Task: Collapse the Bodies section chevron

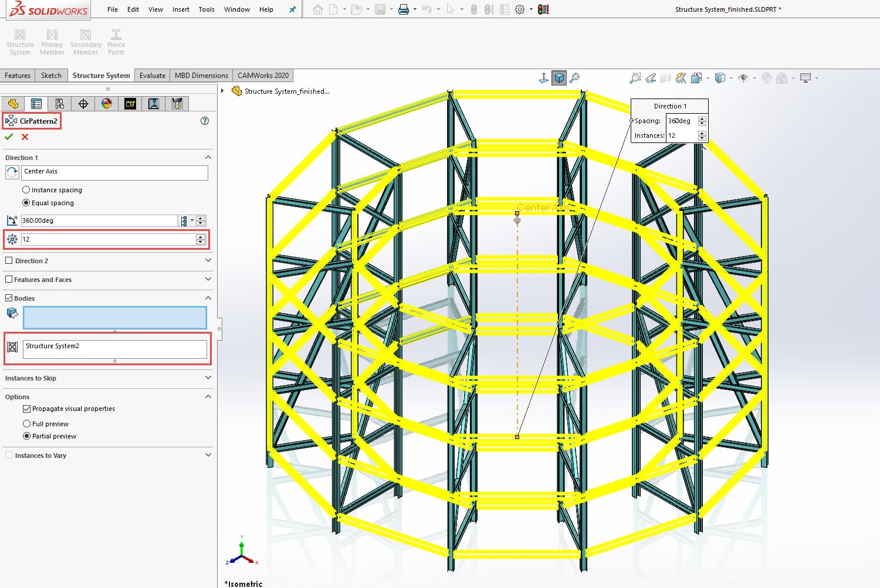Action: coord(208,298)
